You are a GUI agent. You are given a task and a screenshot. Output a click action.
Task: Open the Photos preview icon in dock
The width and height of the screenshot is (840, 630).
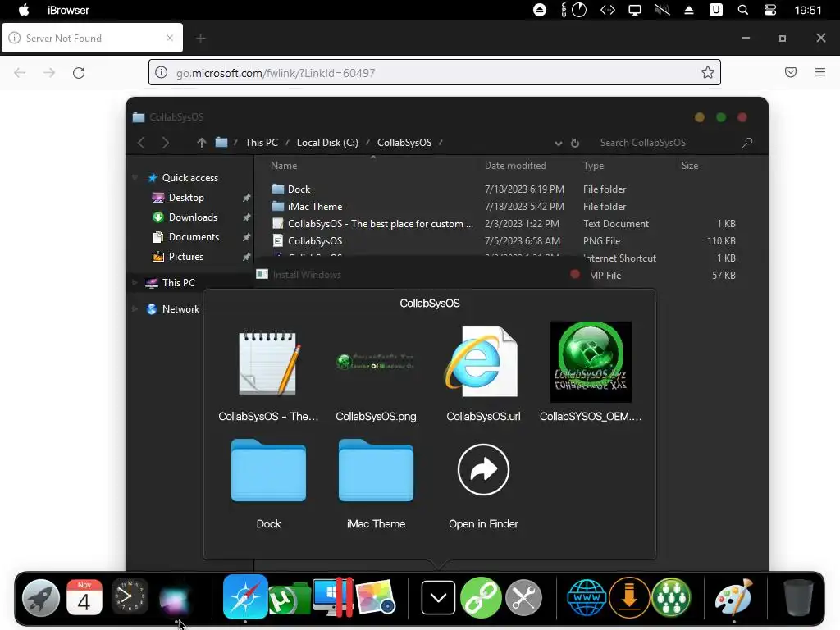376,598
